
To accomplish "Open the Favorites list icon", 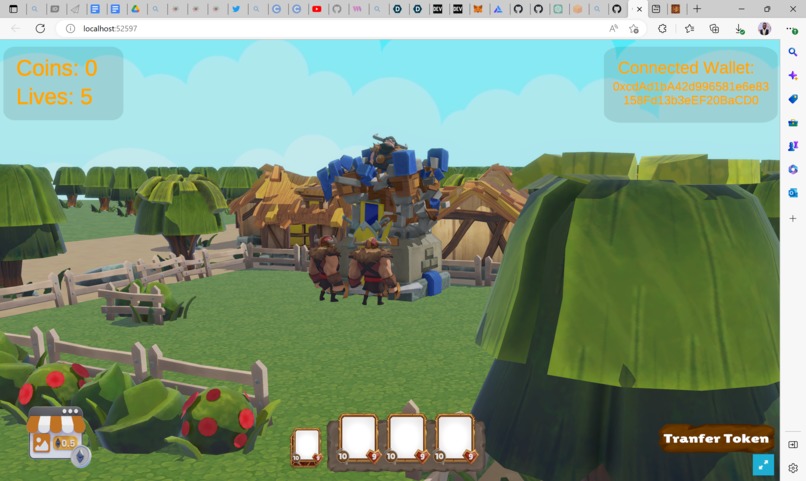I will (689, 29).
